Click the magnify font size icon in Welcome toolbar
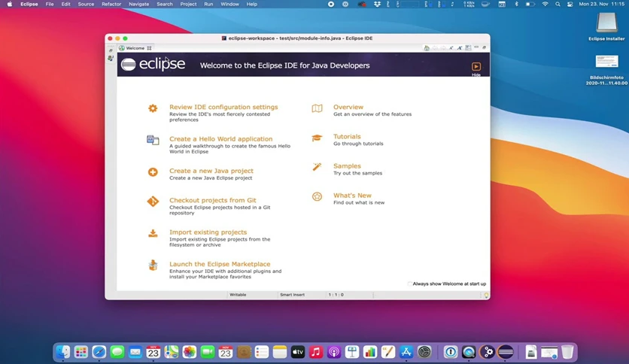Viewport: 629px width, 364px height. point(460,48)
